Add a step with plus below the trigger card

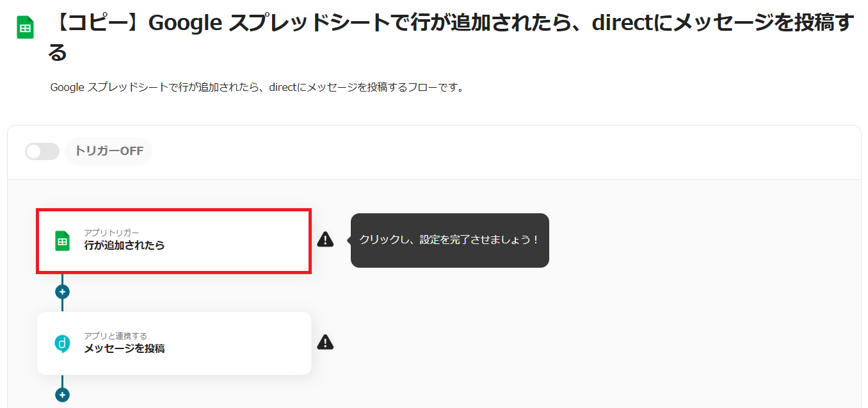pos(62,292)
